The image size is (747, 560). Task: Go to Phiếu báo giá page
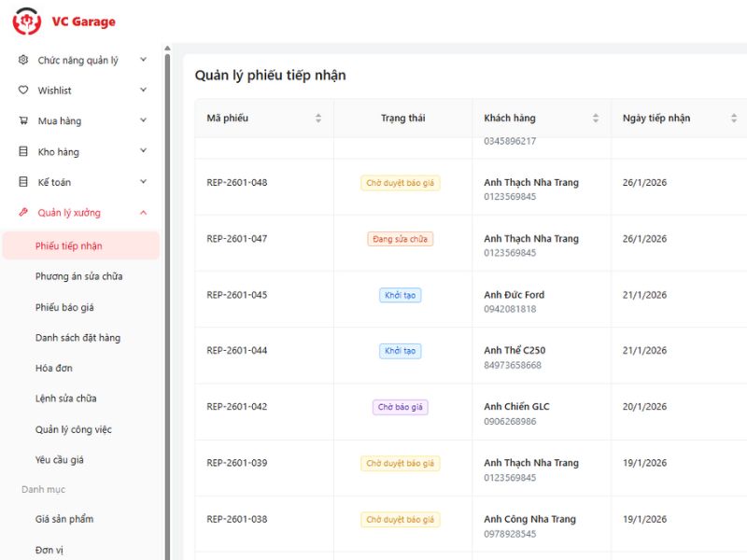(x=64, y=307)
